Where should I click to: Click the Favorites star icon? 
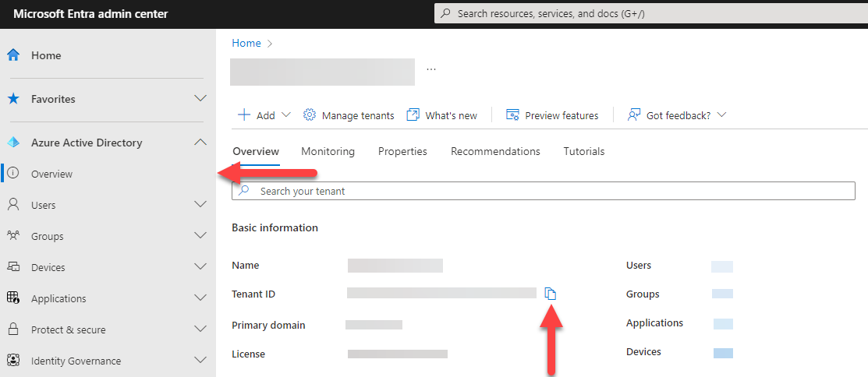click(x=13, y=99)
